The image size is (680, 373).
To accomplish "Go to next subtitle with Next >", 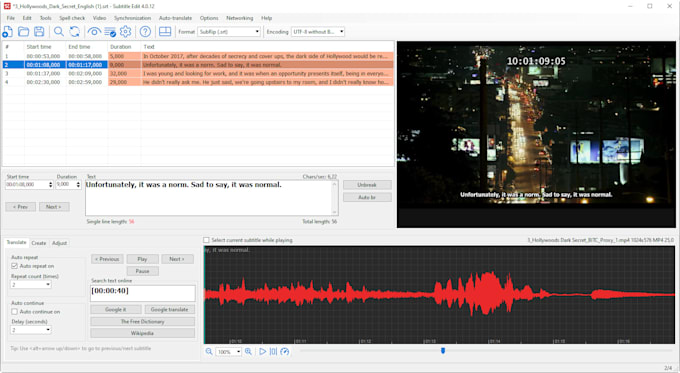I will tap(54, 207).
